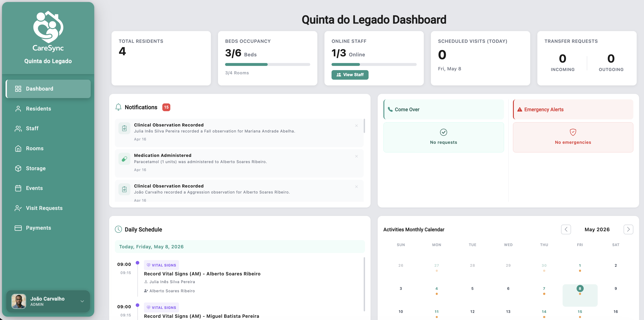Open the Rooms page

(48, 148)
